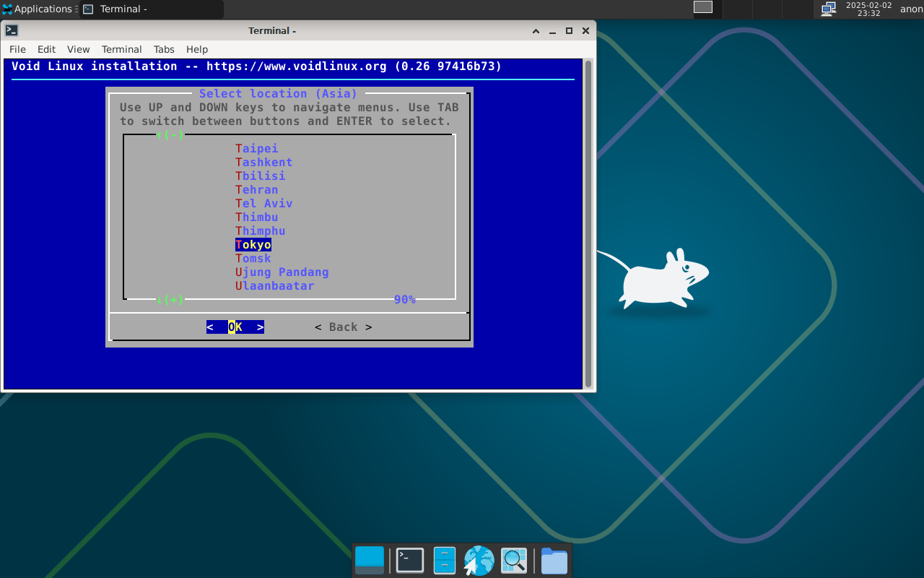Image resolution: width=924 pixels, height=578 pixels.
Task: Maximize the Terminal window
Action: (569, 31)
